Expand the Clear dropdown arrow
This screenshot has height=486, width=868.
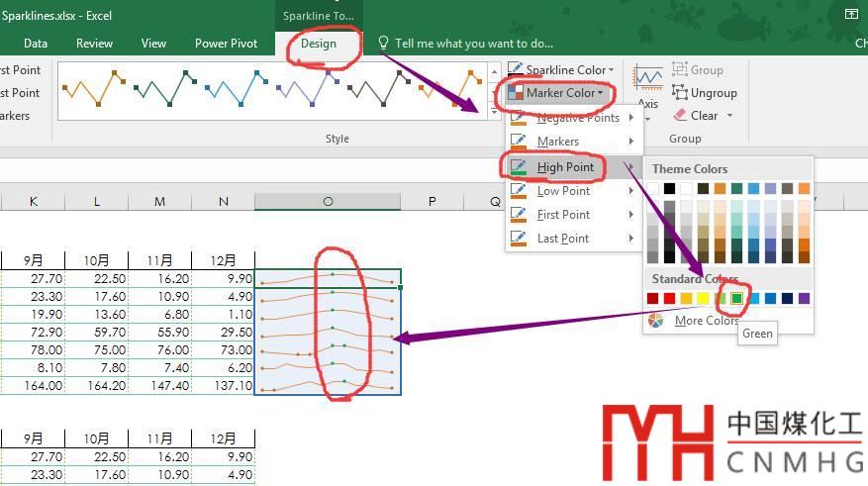[x=730, y=116]
